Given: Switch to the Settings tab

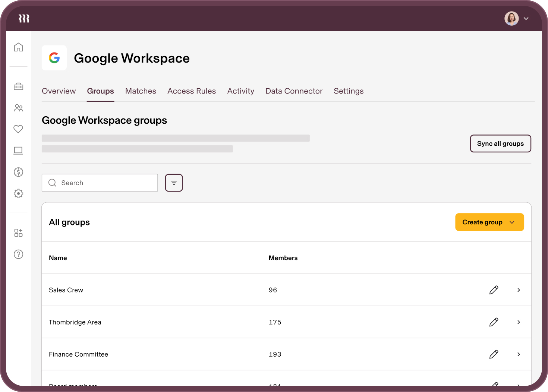Looking at the screenshot, I should [349, 91].
